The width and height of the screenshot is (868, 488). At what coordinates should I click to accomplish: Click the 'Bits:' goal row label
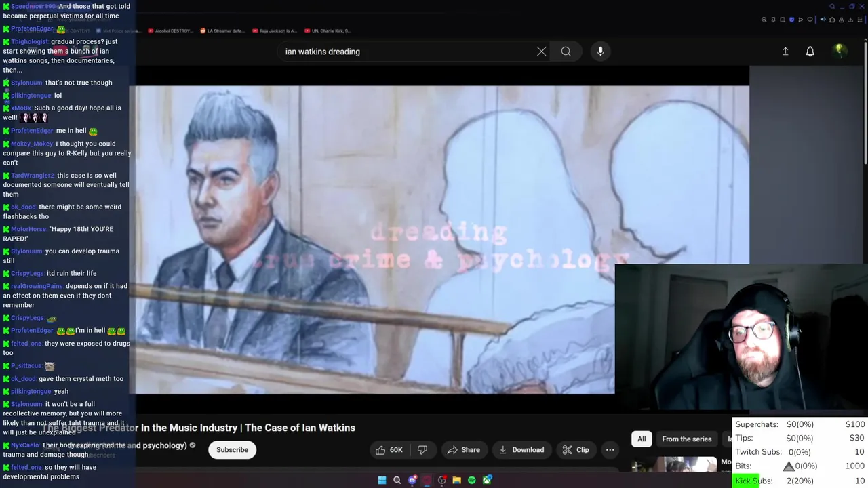[743, 466]
